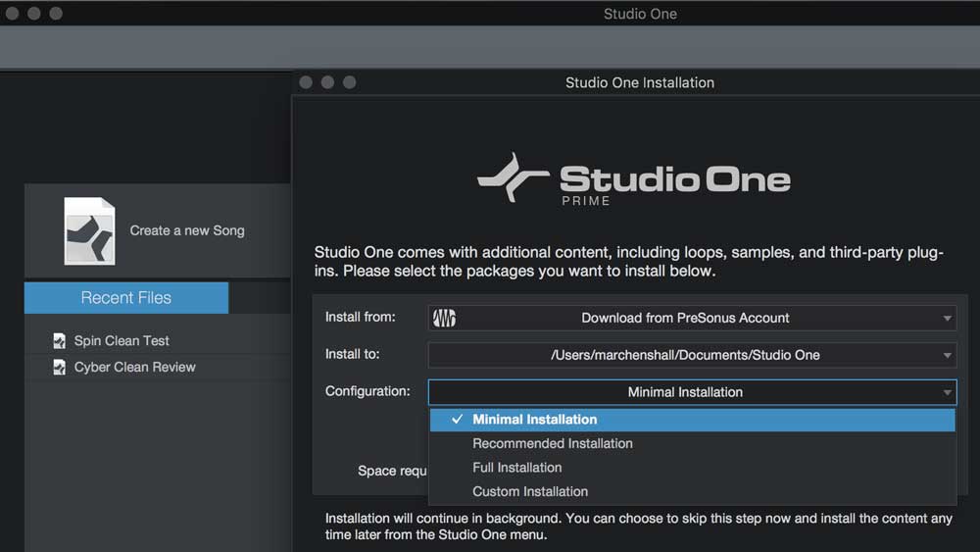
Task: Open the Cyber Clean Review recent song
Action: coord(134,368)
